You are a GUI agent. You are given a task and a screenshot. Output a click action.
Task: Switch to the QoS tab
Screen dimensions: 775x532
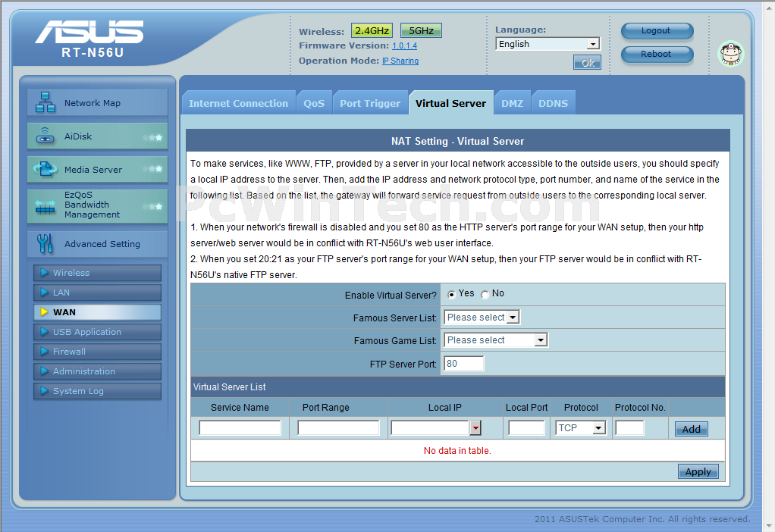pos(314,103)
